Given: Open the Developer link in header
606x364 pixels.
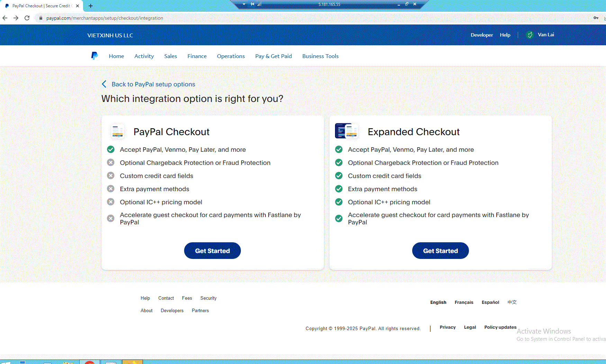Looking at the screenshot, I should [x=482, y=35].
